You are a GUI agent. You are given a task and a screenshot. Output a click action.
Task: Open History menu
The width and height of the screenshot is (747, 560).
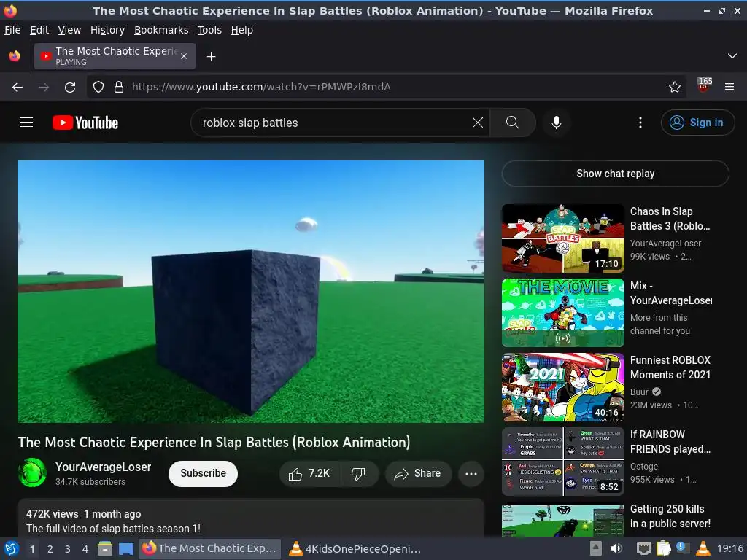tap(107, 30)
